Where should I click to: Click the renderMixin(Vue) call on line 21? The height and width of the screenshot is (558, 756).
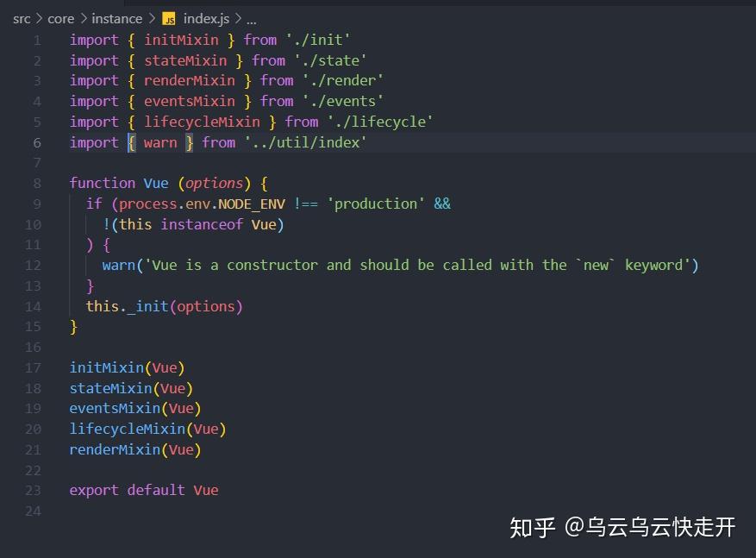(135, 450)
